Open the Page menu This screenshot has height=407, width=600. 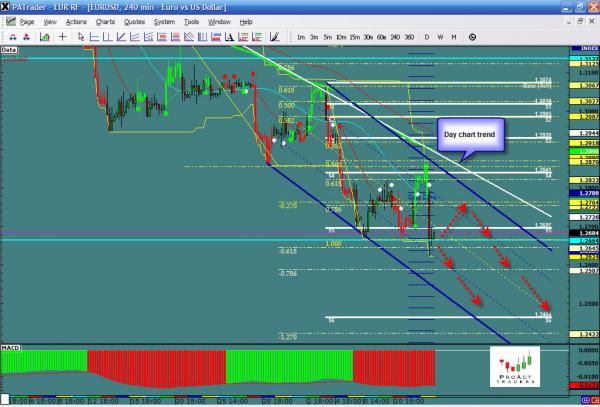point(26,21)
